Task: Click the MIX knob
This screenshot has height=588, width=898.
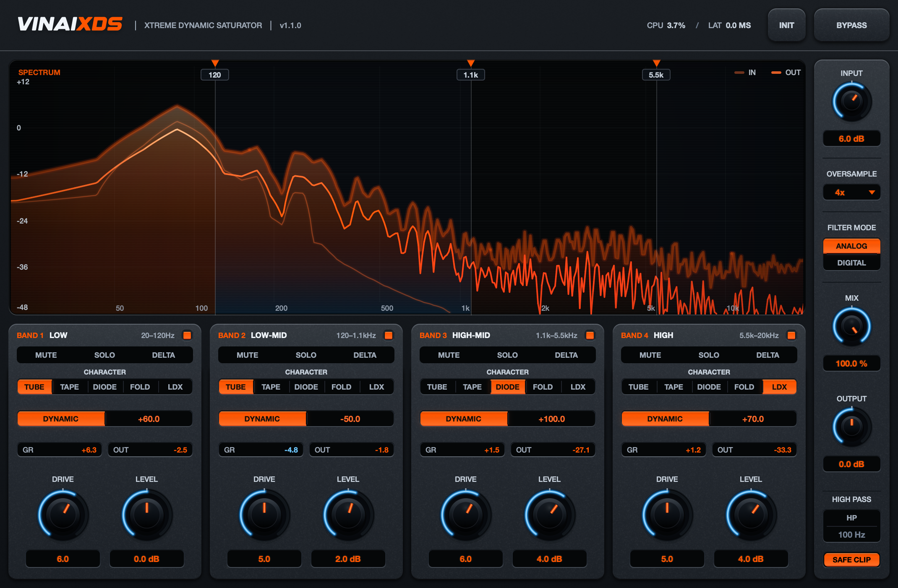Action: pyautogui.click(x=851, y=327)
